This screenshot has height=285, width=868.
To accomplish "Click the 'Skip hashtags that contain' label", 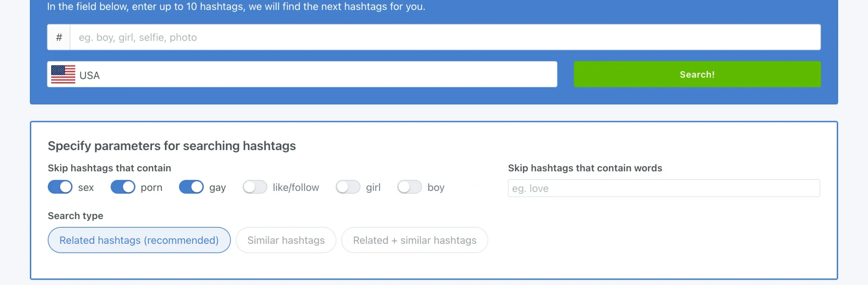I will pyautogui.click(x=109, y=168).
